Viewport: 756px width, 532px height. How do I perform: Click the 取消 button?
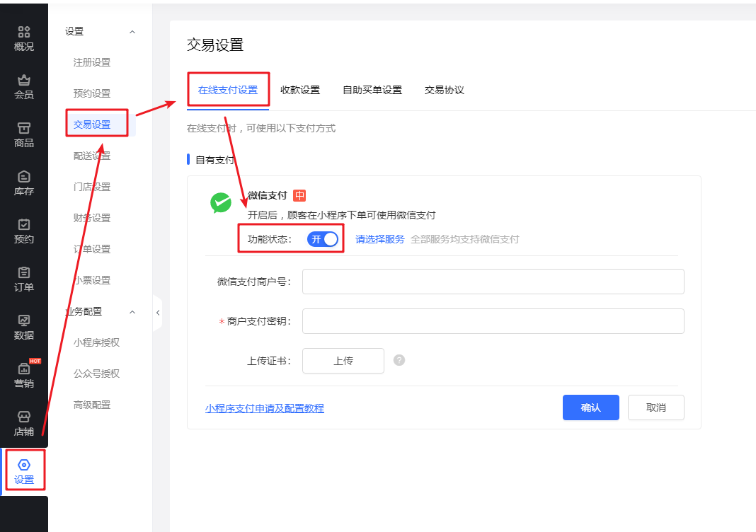[655, 407]
